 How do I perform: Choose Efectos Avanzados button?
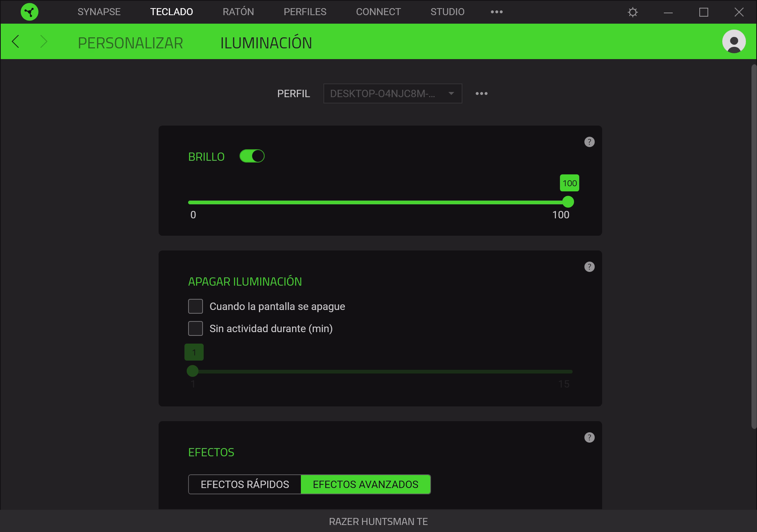[x=365, y=484]
